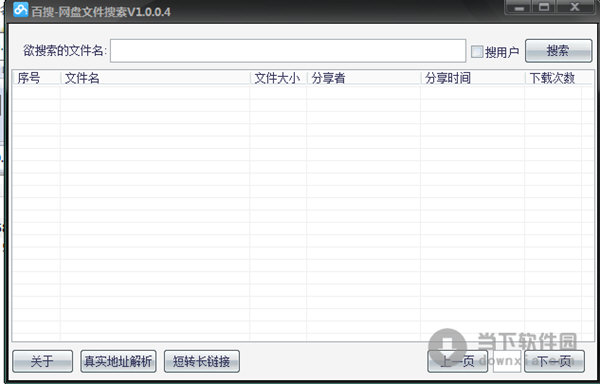This screenshot has width=600, height=384.
Task: Focus the 欲搜索的文件名 input field
Action: pyautogui.click(x=288, y=50)
